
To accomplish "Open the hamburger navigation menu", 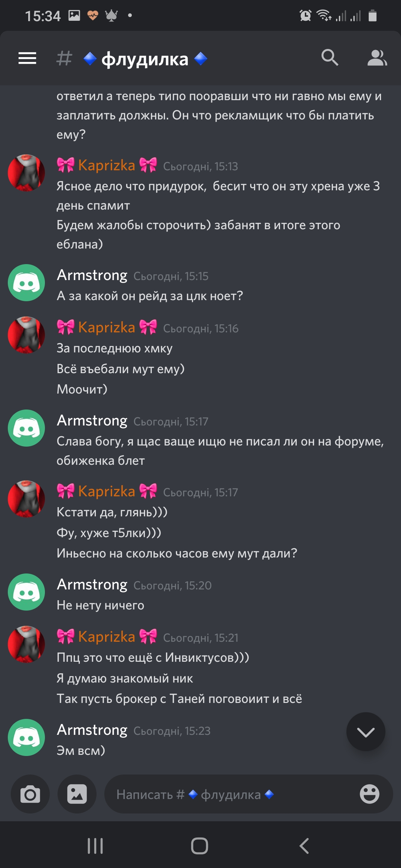I will point(27,58).
